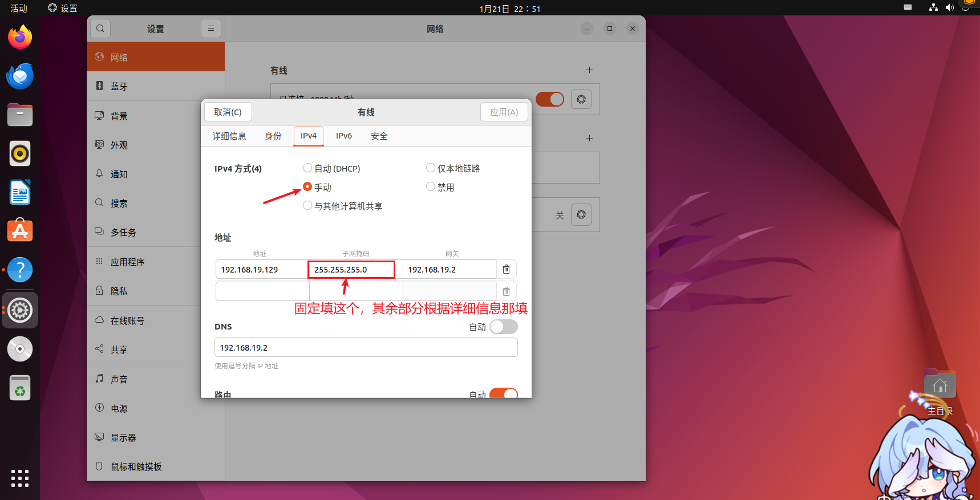Toggle the DNS 自动 switch
The image size is (980, 500).
click(x=503, y=327)
